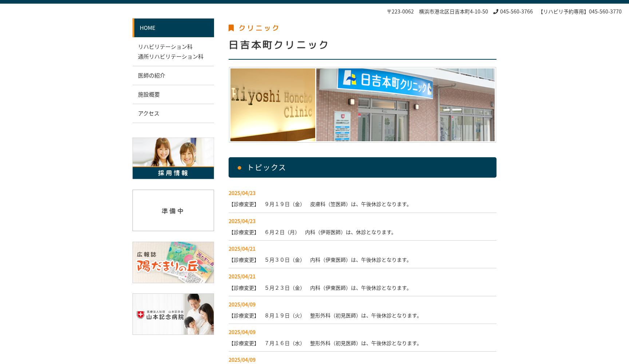Viewport: 629px width, 364px height.
Task: Visit the 山本記念病院 banner link
Action: (173, 314)
